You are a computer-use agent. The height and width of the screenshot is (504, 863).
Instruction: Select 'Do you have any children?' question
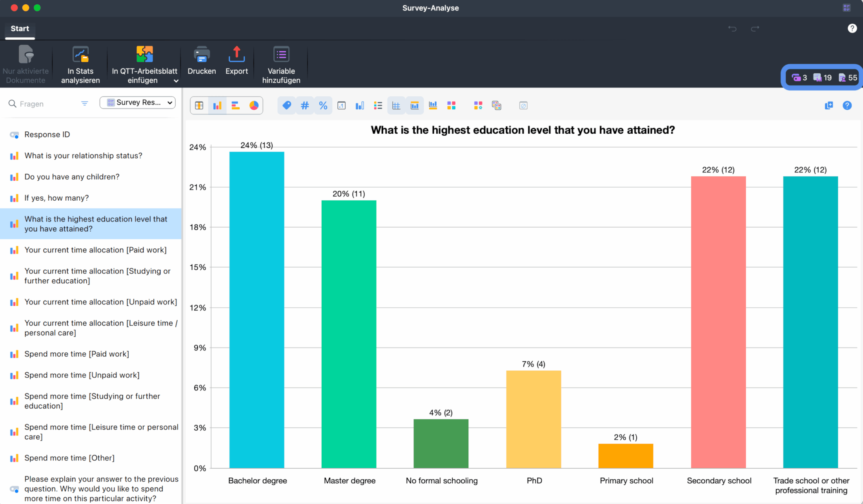(x=72, y=177)
